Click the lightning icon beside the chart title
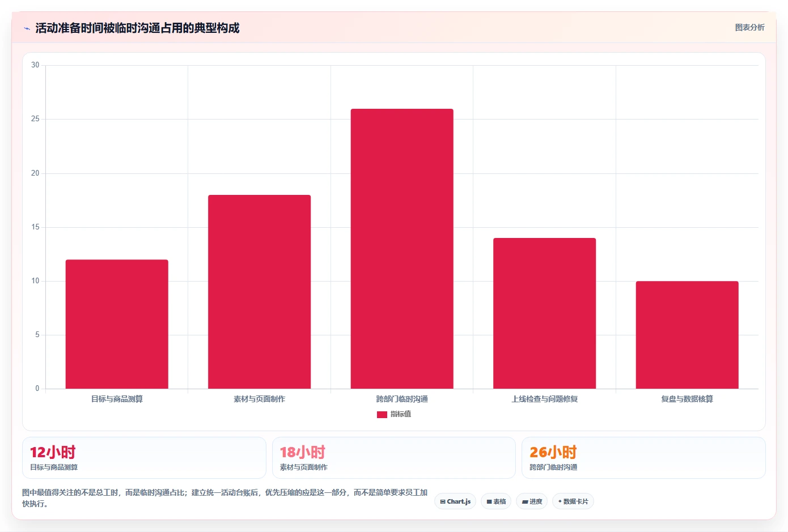Screen dimensions: 788x532 point(27,28)
